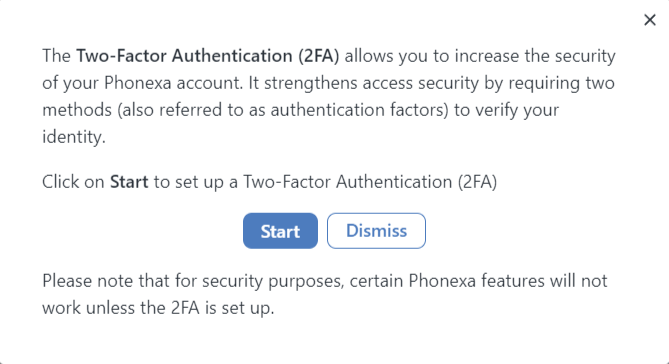669x364 pixels.
Task: Close the 2FA dialog with the X icon
Action: point(649,20)
